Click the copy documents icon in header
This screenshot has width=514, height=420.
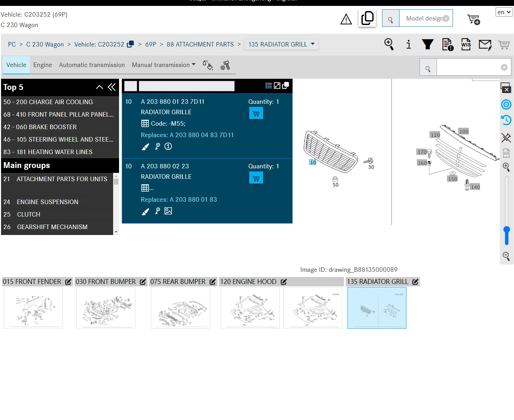tap(367, 18)
